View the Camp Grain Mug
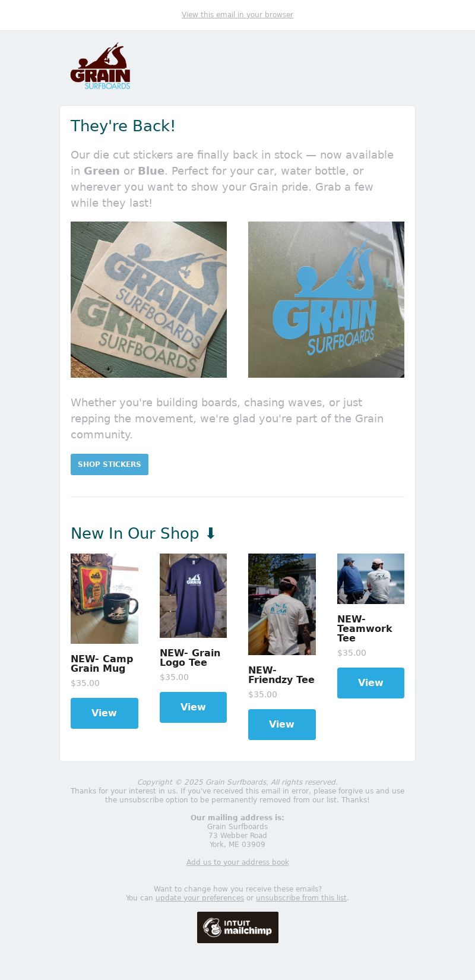The height and width of the screenshot is (980, 475). (x=104, y=713)
